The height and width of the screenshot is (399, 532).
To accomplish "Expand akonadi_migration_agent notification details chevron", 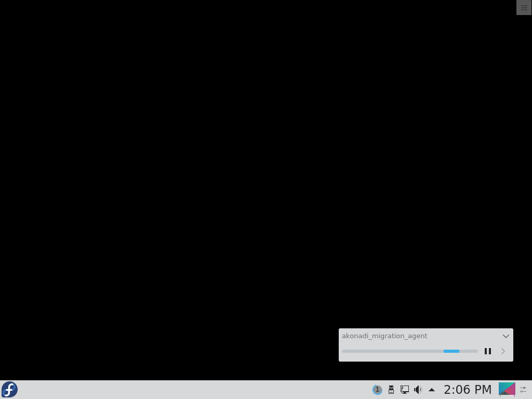I will click(x=506, y=336).
